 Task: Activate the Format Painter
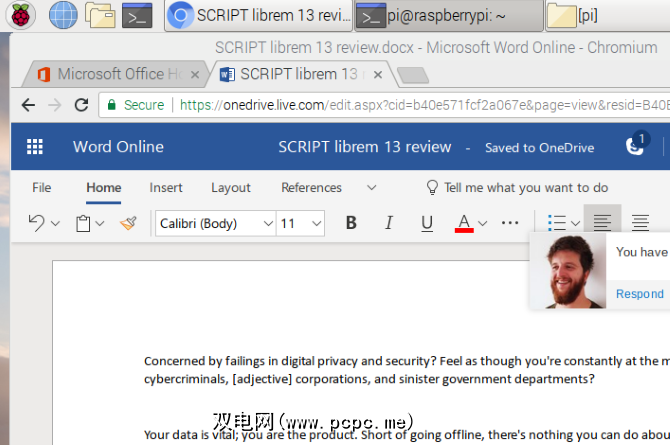click(128, 223)
